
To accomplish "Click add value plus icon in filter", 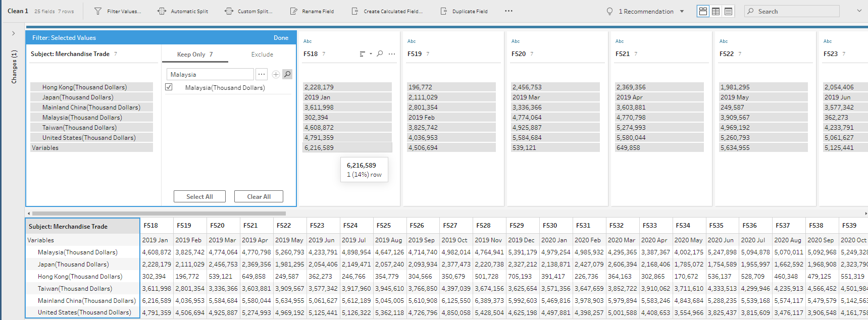I will point(276,74).
